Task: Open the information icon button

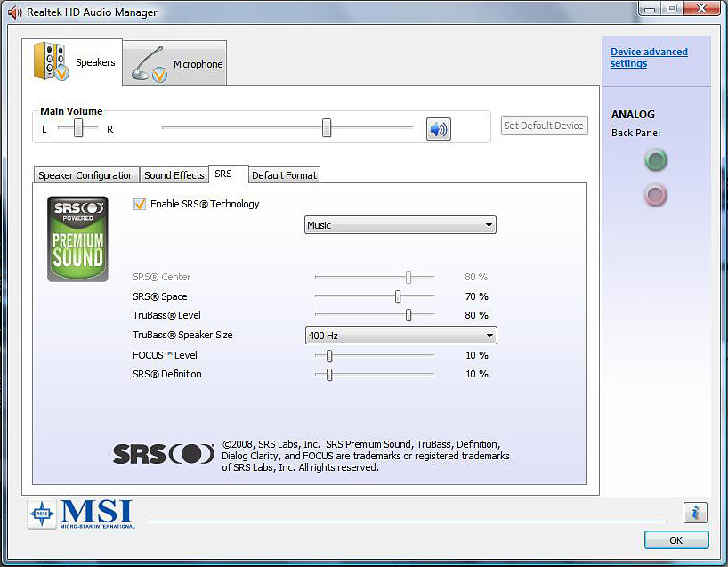Action: 695,513
